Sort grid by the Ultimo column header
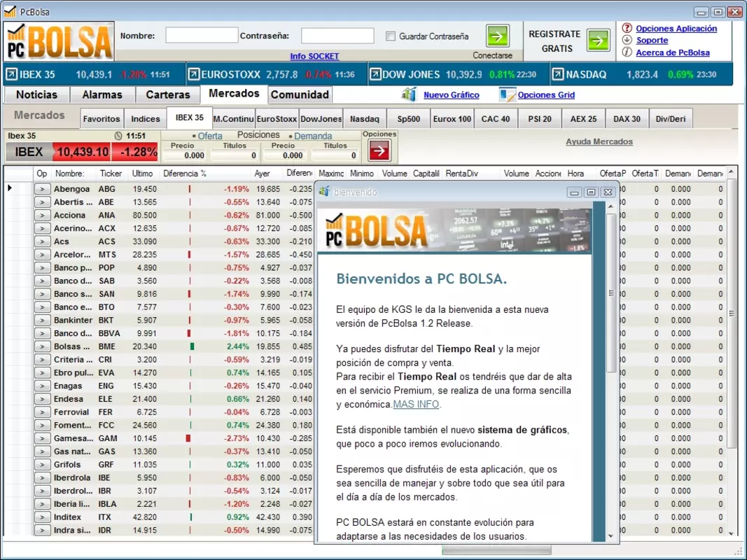Viewport: 747px width, 560px height. tap(142, 174)
